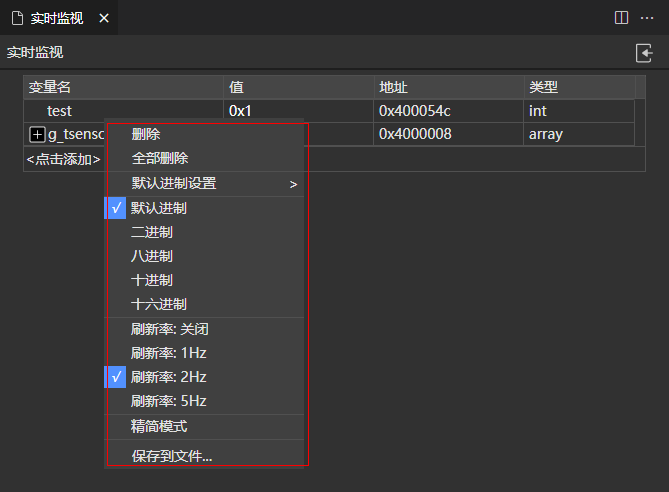Choose 删除 from the context menu

click(146, 134)
